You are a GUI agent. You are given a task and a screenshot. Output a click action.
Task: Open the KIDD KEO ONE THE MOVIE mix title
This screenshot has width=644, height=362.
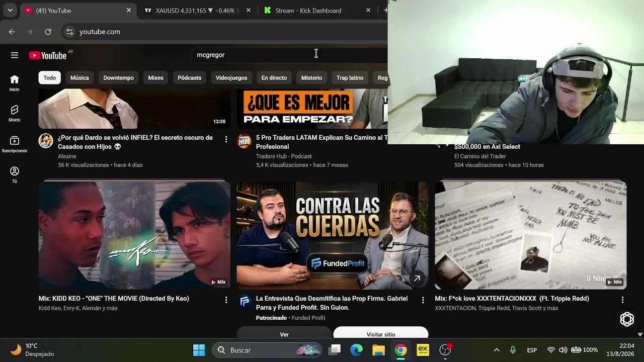click(114, 299)
